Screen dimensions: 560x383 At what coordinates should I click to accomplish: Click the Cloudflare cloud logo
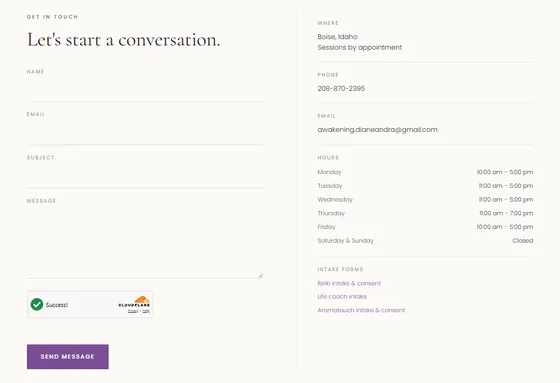click(142, 299)
